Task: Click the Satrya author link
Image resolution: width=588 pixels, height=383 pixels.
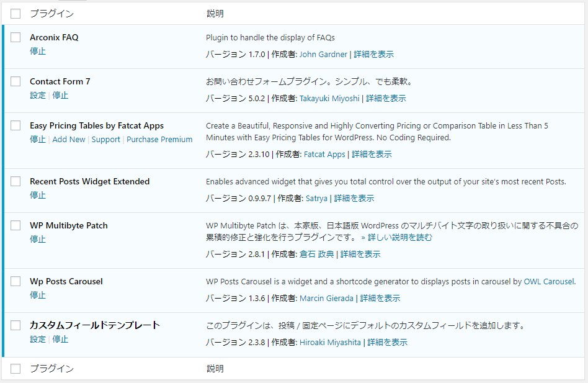Action: coord(316,198)
